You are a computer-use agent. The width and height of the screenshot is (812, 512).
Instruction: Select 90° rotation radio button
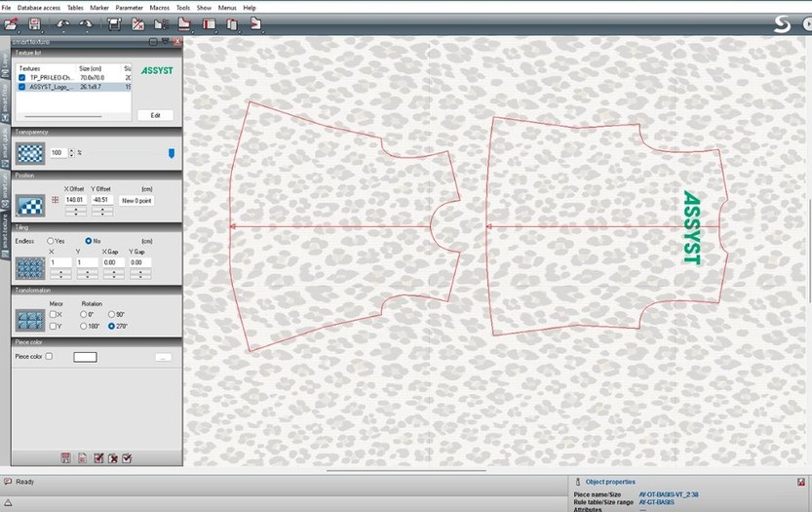pos(111,315)
